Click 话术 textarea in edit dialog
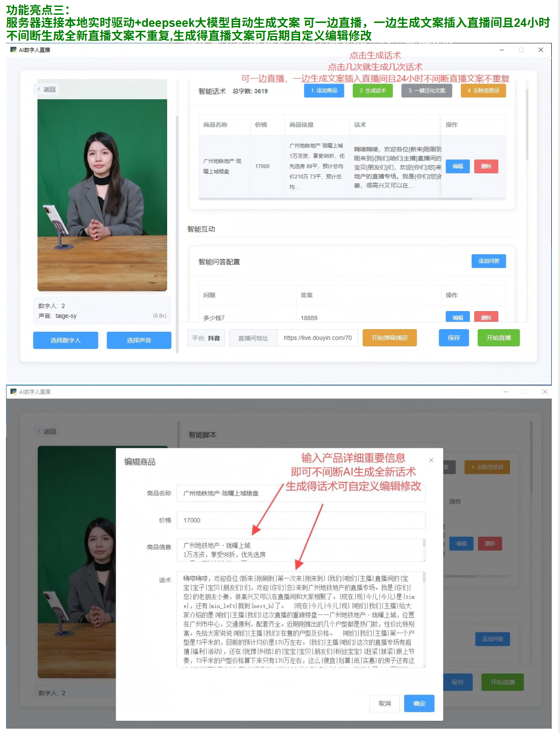The width and height of the screenshot is (560, 733). click(301, 619)
